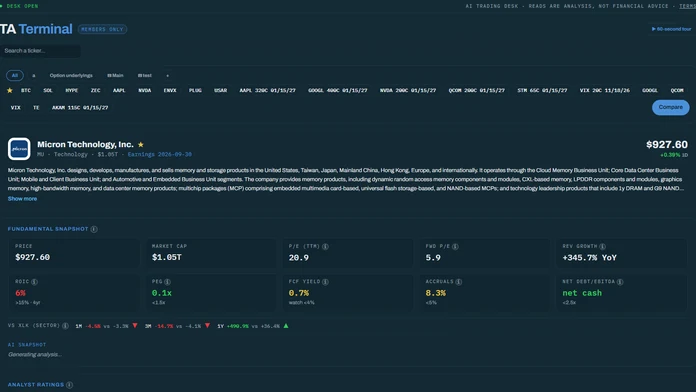Select NVDA 200C 01/15/27 option chip
The width and height of the screenshot is (696, 392).
click(408, 91)
